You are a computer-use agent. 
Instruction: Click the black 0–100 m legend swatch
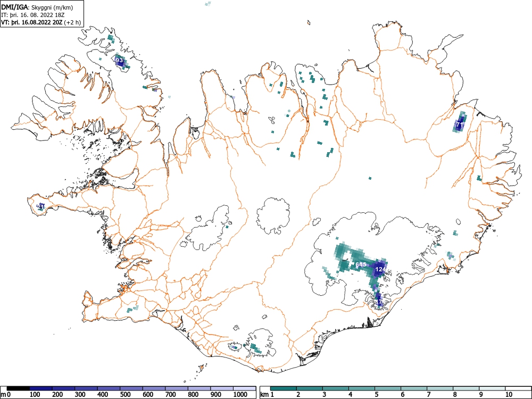(x=18, y=388)
